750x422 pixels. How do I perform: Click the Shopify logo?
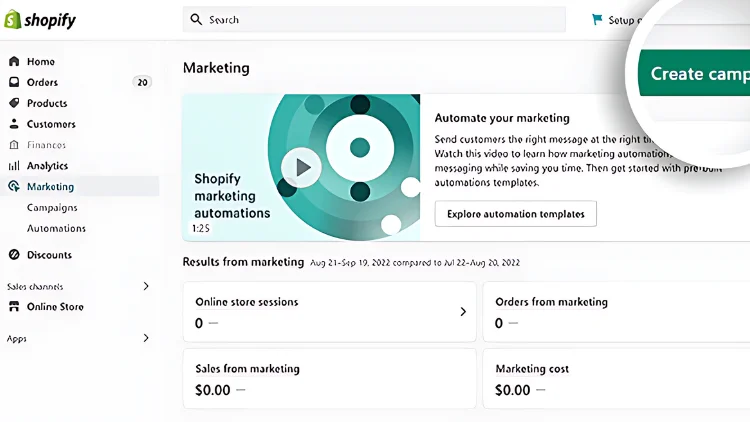[x=40, y=20]
